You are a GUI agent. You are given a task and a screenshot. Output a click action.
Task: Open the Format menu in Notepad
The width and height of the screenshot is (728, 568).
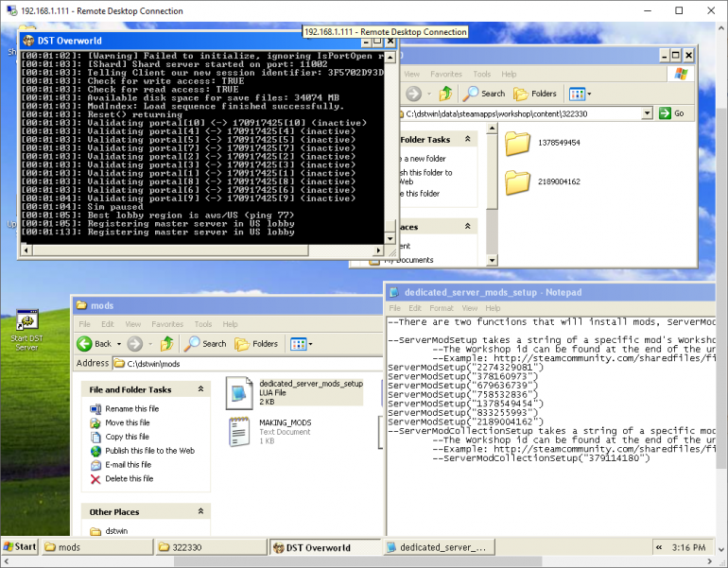441,308
